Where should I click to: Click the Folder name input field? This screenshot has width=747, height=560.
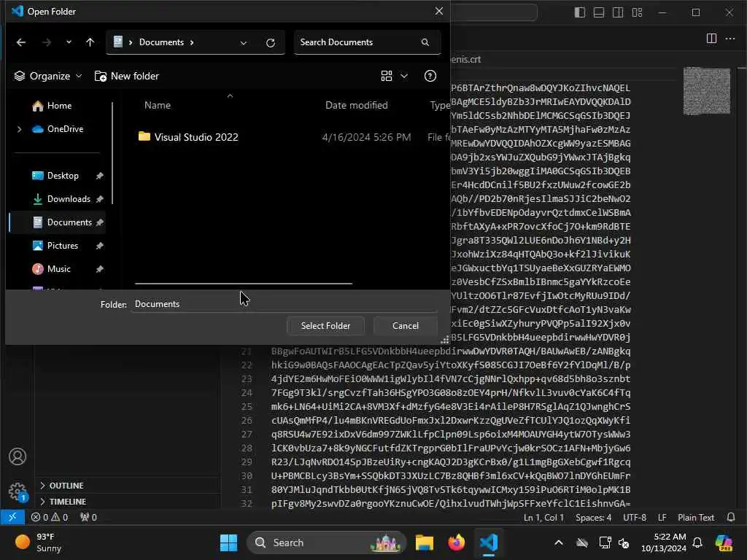pyautogui.click(x=285, y=304)
